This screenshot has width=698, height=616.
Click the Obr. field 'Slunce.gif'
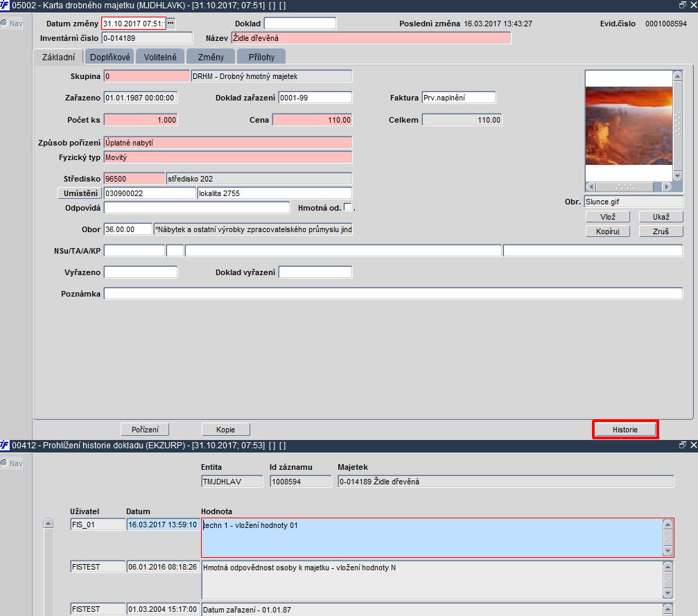(x=634, y=202)
